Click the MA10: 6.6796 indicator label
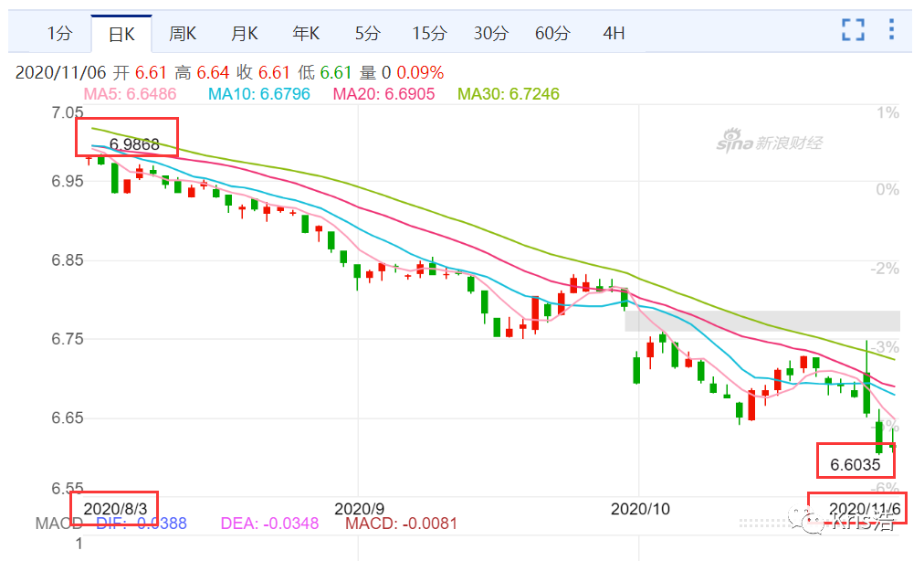The height and width of the screenshot is (561, 924). tap(258, 94)
